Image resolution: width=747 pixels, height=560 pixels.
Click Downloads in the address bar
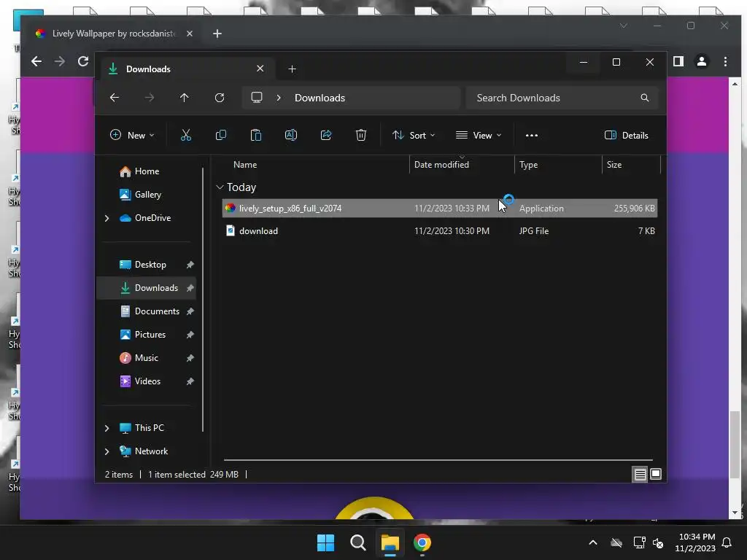tap(320, 98)
